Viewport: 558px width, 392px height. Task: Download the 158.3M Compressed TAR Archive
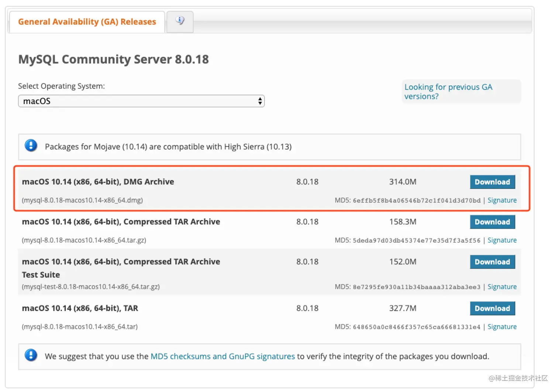click(x=492, y=222)
